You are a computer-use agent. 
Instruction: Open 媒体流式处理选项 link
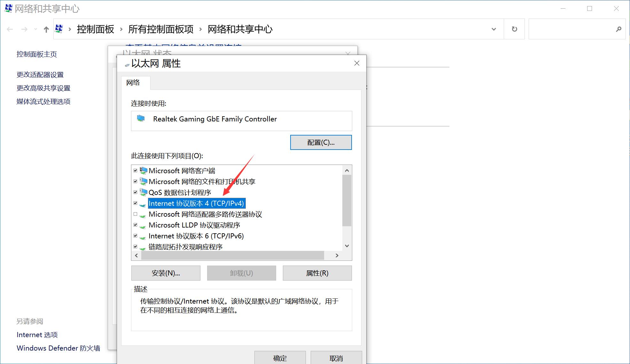[x=43, y=102]
